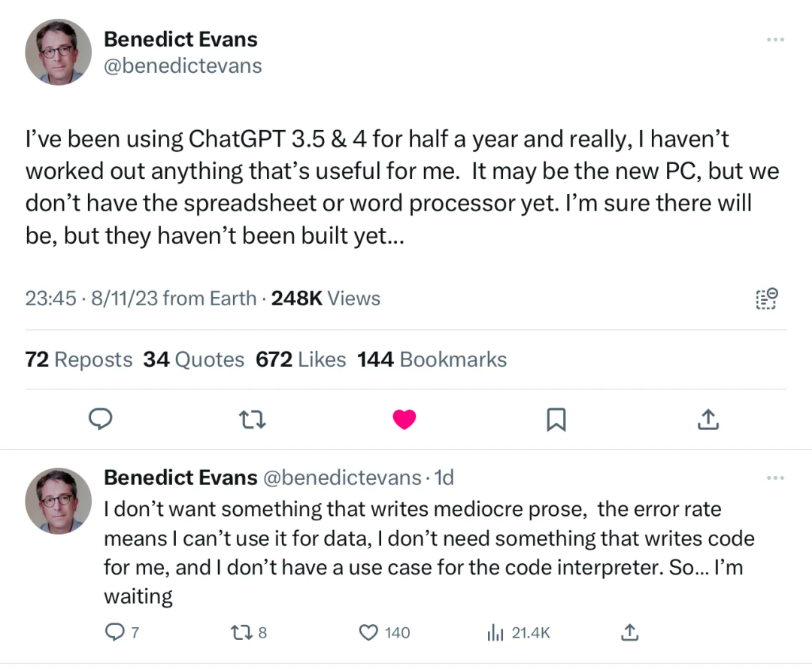The width and height of the screenshot is (812, 670).
Task: Open the three-dot menu on reply tweet
Action: (775, 477)
